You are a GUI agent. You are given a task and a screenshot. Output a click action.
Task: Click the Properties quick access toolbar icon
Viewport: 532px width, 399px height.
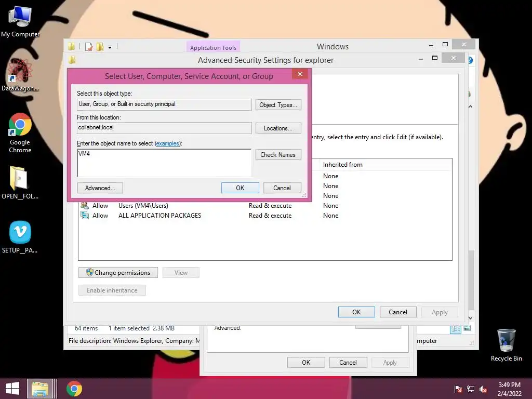pos(89,46)
